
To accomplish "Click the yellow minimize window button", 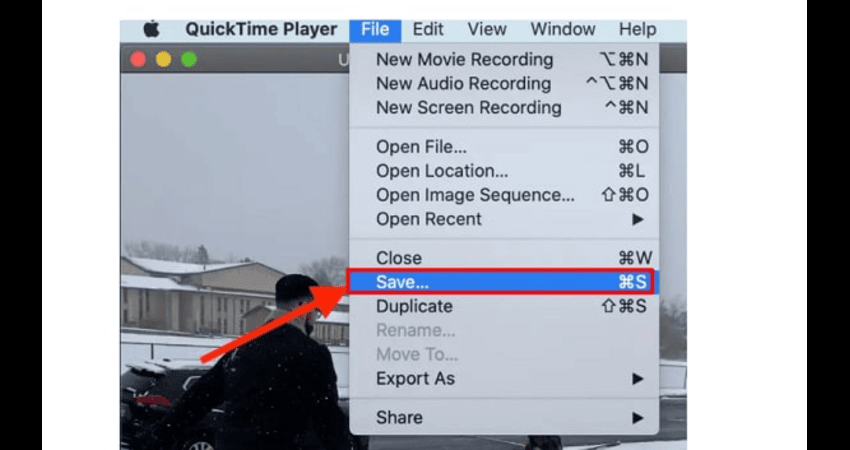I will pos(164,59).
